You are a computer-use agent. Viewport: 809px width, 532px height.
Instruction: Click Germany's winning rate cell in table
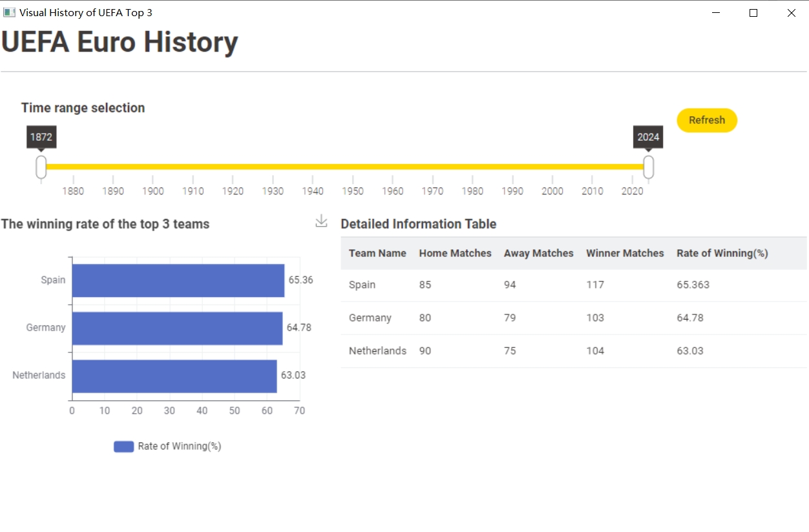690,318
